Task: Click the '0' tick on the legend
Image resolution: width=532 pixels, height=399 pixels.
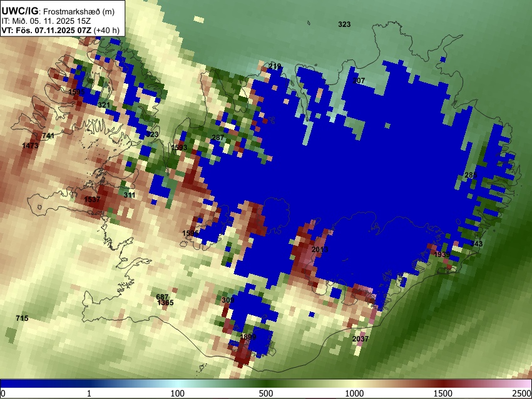Action: tap(3, 393)
